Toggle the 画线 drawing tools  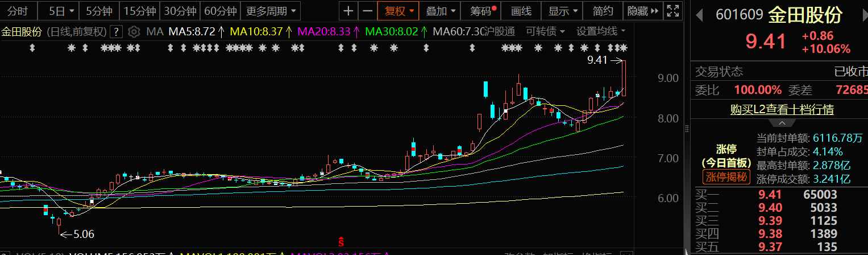[521, 10]
